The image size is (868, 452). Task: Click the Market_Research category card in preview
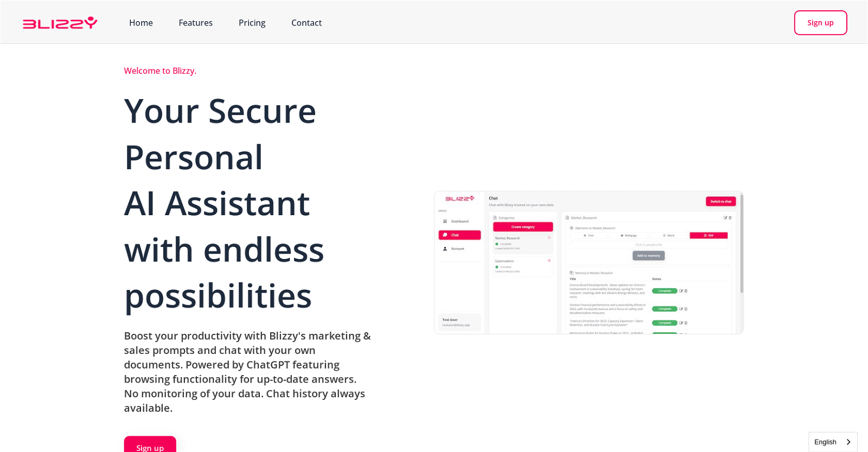tap(522, 244)
